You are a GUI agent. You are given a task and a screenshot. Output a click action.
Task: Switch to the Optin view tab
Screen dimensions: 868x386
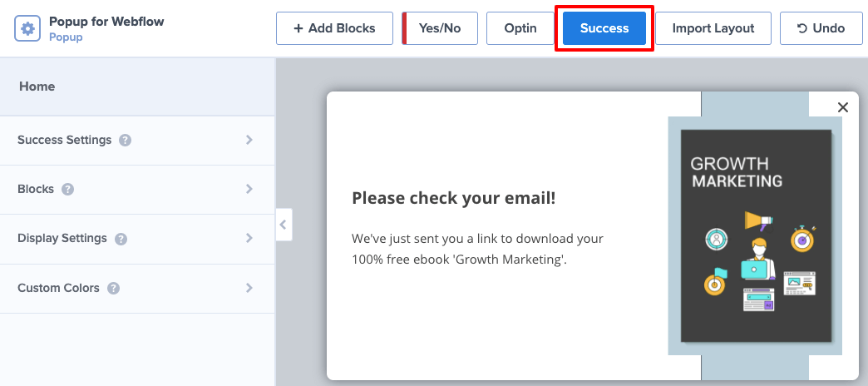[x=520, y=28]
